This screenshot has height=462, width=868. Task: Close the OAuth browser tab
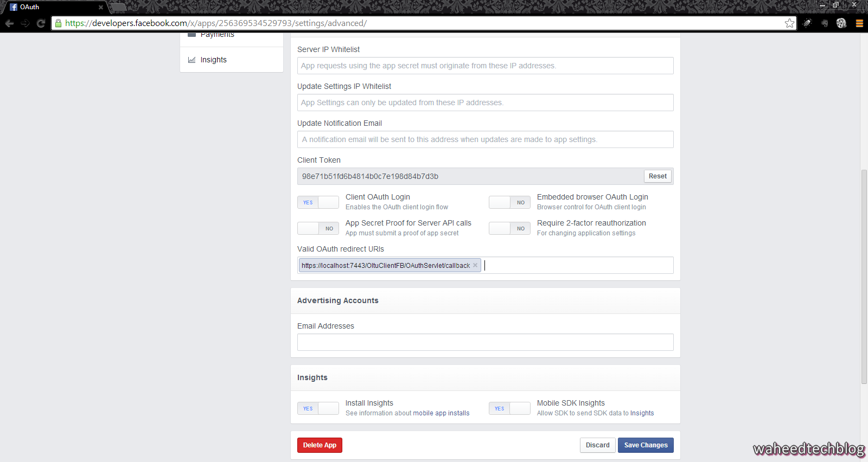[x=101, y=8]
